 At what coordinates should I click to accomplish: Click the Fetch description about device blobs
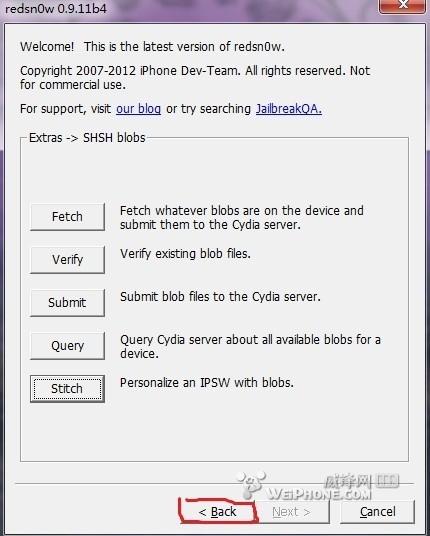[242, 217]
